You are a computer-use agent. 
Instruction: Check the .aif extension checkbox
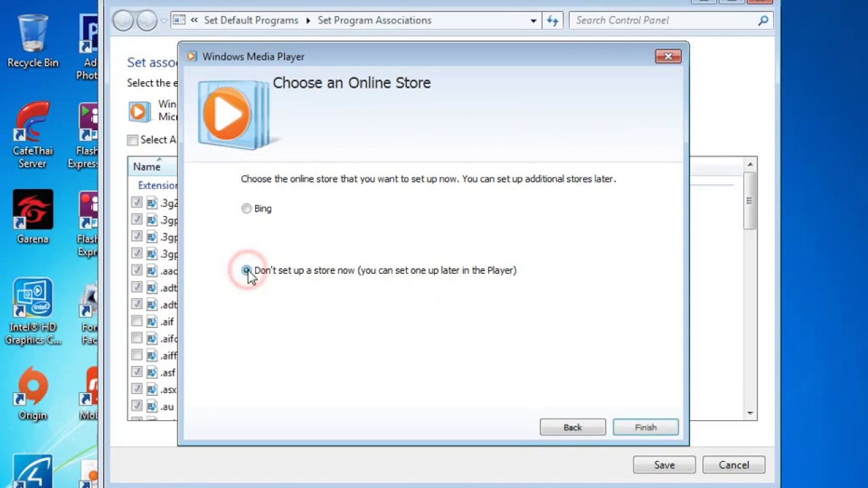tap(137, 321)
